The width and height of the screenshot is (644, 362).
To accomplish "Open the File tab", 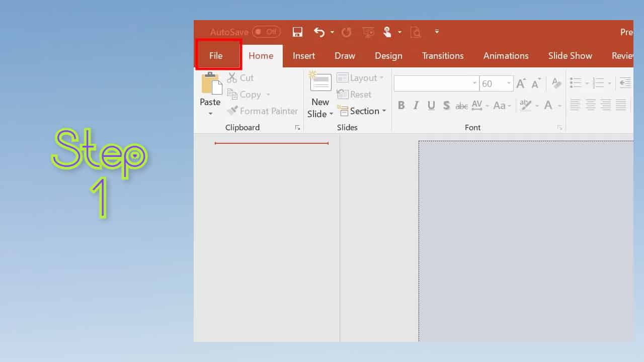I will tap(216, 56).
